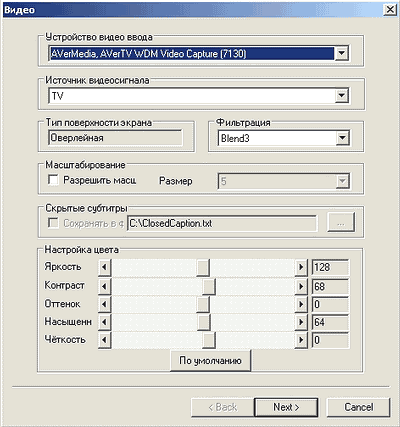400x427 pixels.
Task: Click the Cancel button
Action: [358, 407]
